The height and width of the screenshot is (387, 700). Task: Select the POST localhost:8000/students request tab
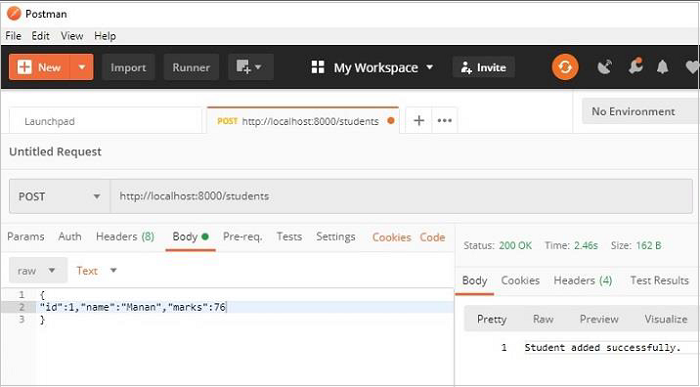[x=303, y=121]
